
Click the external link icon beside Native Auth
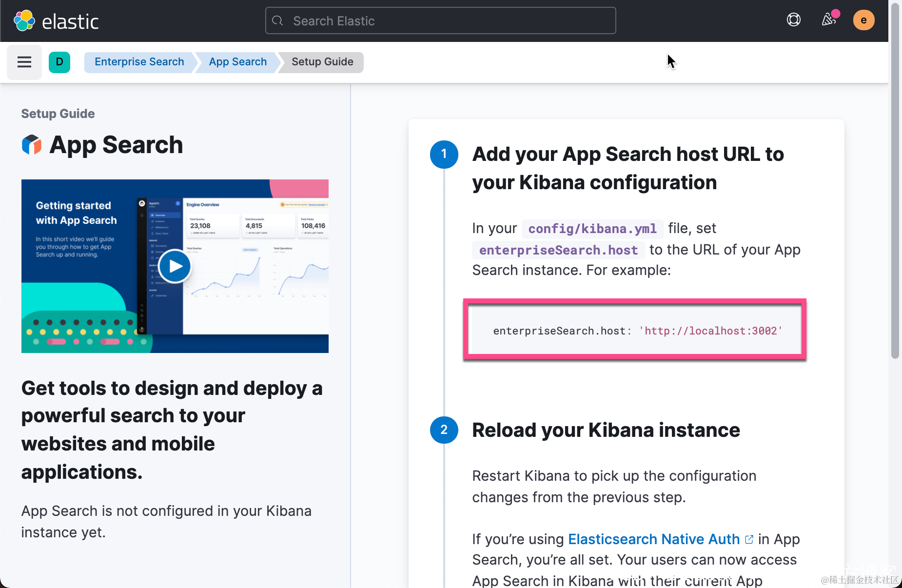tap(749, 539)
